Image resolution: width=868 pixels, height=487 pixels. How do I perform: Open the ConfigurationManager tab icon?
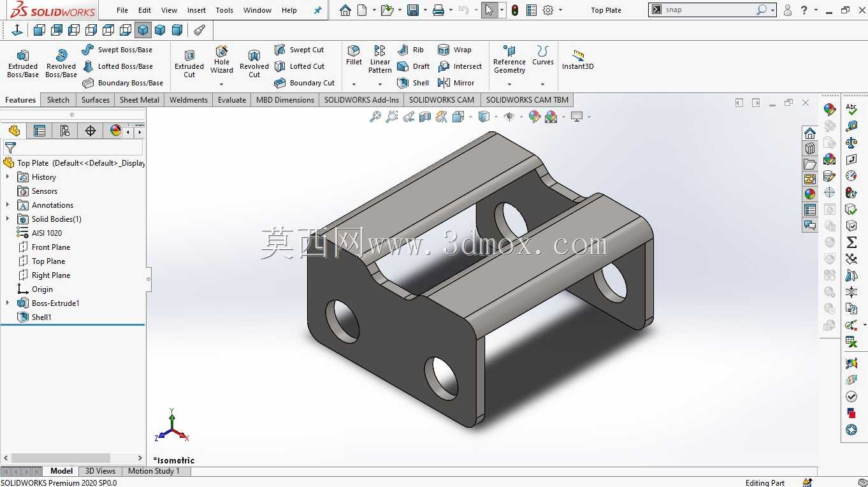coord(65,131)
